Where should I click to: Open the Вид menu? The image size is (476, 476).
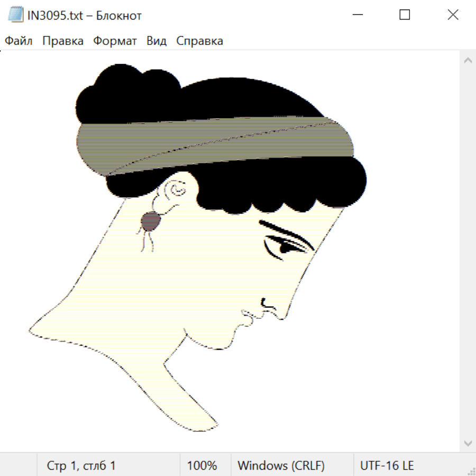tap(157, 41)
